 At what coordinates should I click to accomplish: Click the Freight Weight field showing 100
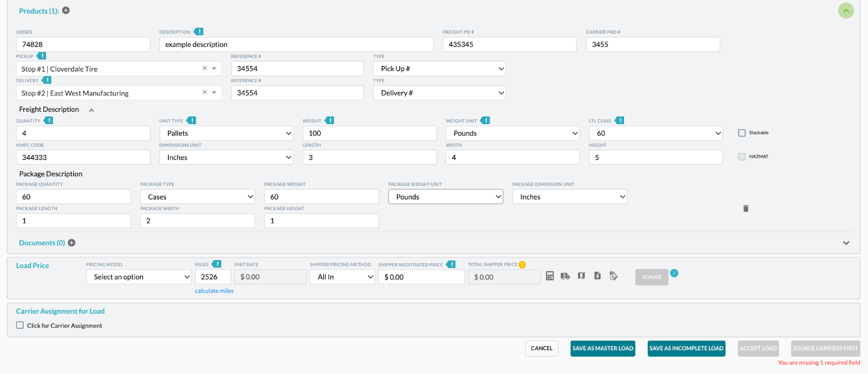tap(369, 133)
